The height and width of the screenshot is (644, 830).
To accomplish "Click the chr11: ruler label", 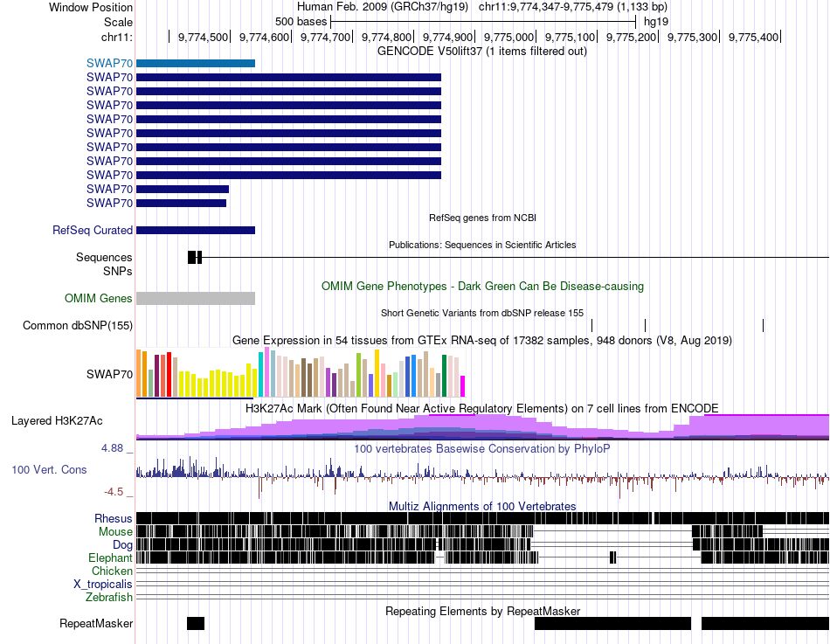I will [116, 37].
